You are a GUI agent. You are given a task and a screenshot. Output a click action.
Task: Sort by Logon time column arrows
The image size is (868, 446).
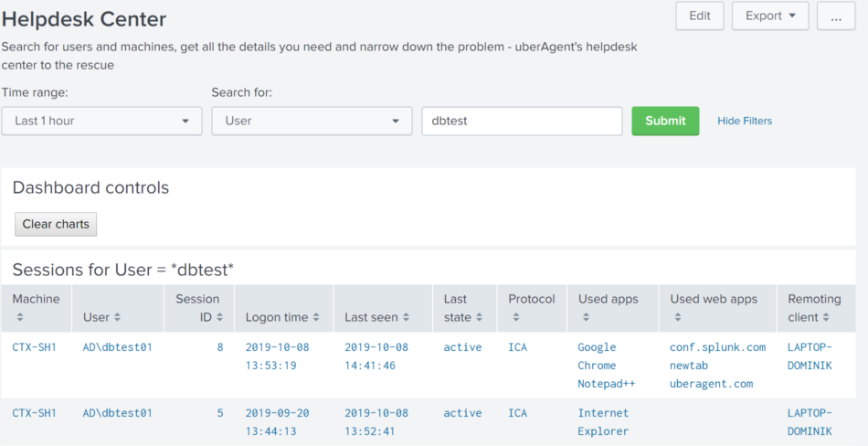(x=316, y=317)
